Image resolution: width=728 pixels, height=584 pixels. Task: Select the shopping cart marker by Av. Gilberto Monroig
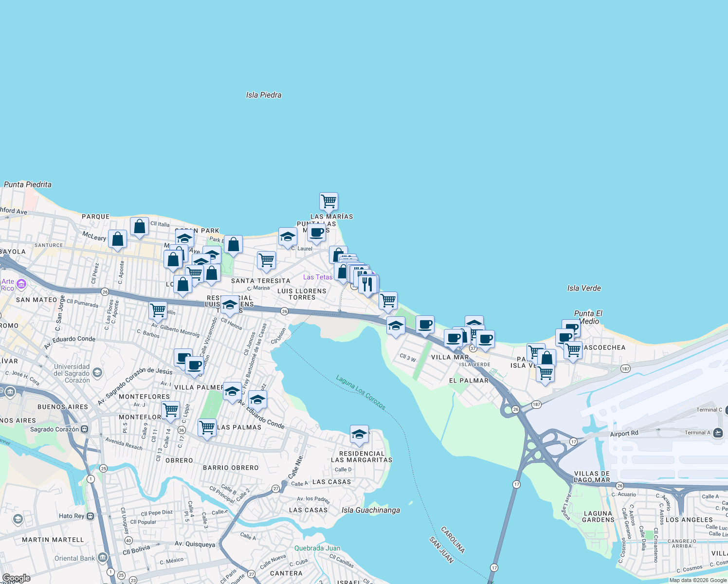[157, 310]
